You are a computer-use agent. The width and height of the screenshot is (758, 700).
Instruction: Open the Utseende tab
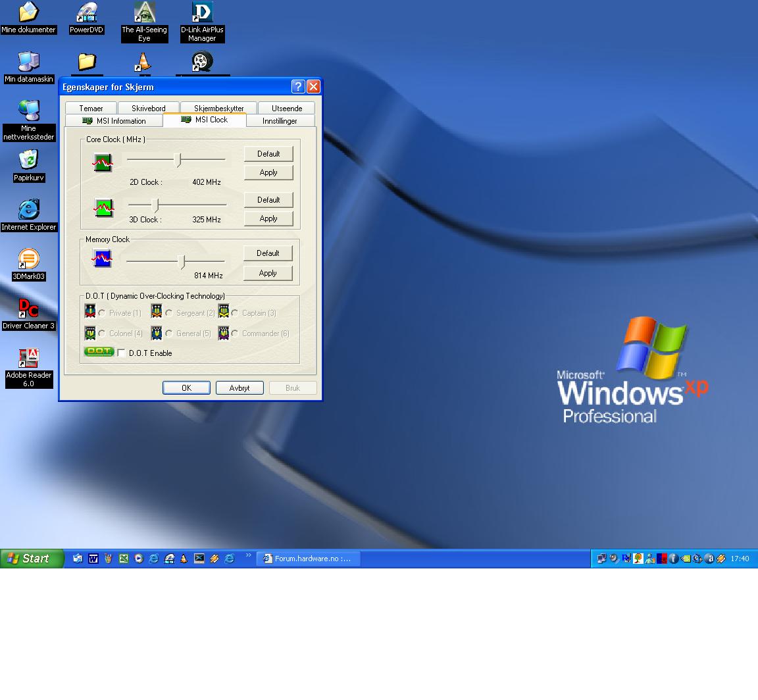pyautogui.click(x=287, y=109)
